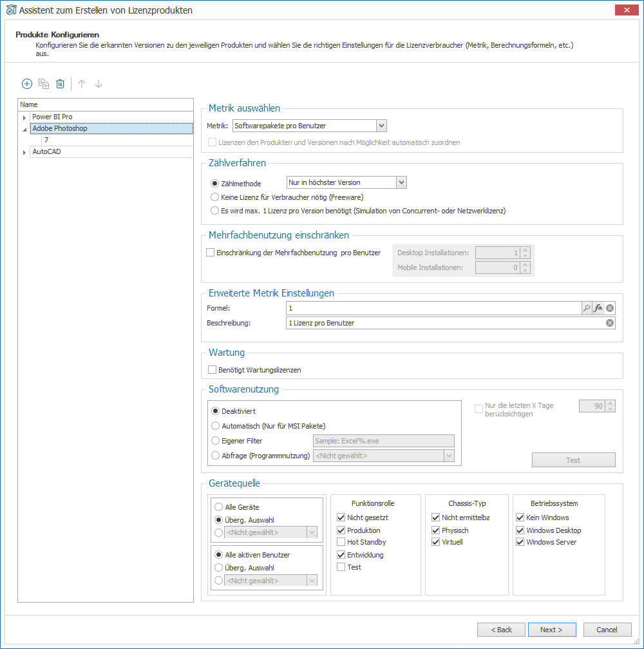Proceed with the Next button

(x=552, y=630)
